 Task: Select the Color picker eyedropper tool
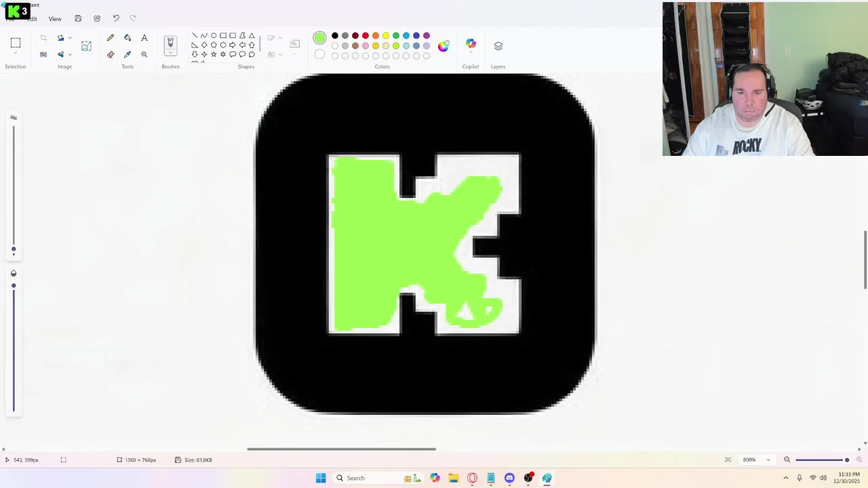pyautogui.click(x=127, y=54)
